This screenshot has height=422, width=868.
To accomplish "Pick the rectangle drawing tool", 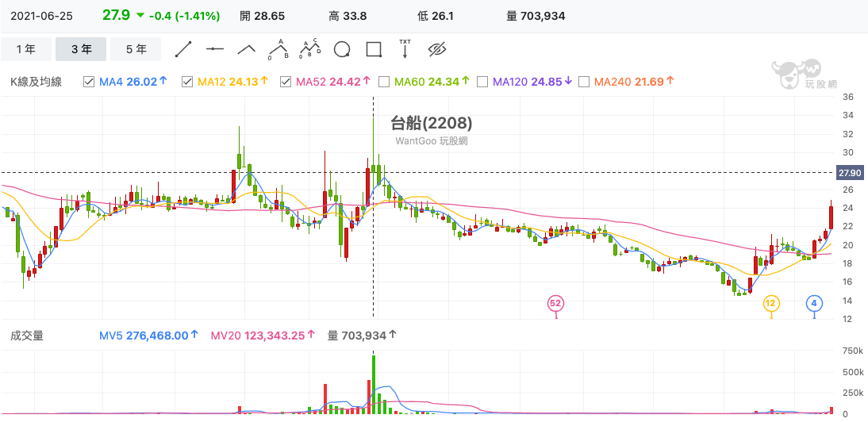I will pos(374,49).
